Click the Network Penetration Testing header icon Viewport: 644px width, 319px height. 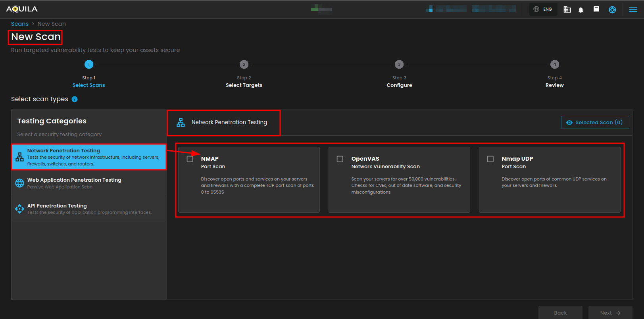click(x=181, y=123)
